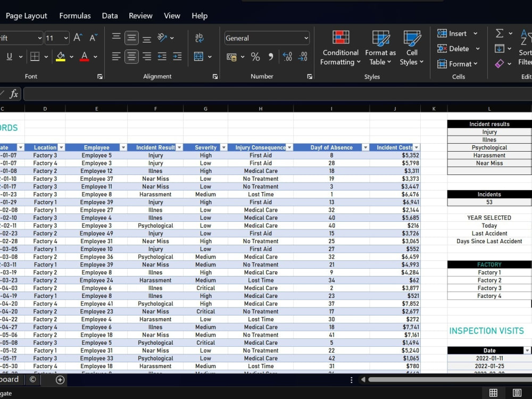
Task: Click the AutoSum sigma icon
Action: pos(500,33)
